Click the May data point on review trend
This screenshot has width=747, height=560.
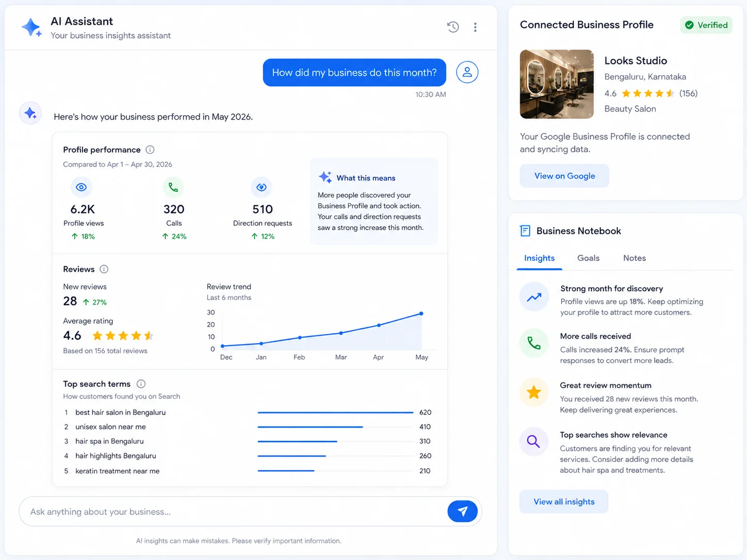pyautogui.click(x=421, y=314)
